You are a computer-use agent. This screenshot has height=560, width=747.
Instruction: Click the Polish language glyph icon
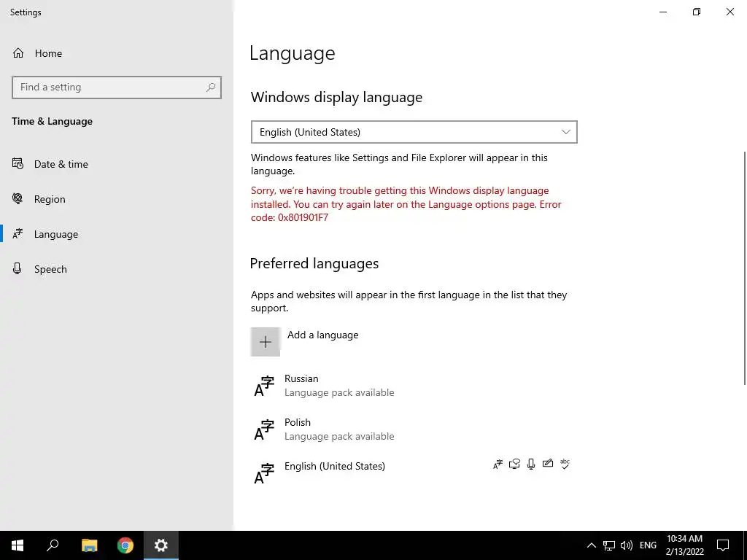pos(264,430)
